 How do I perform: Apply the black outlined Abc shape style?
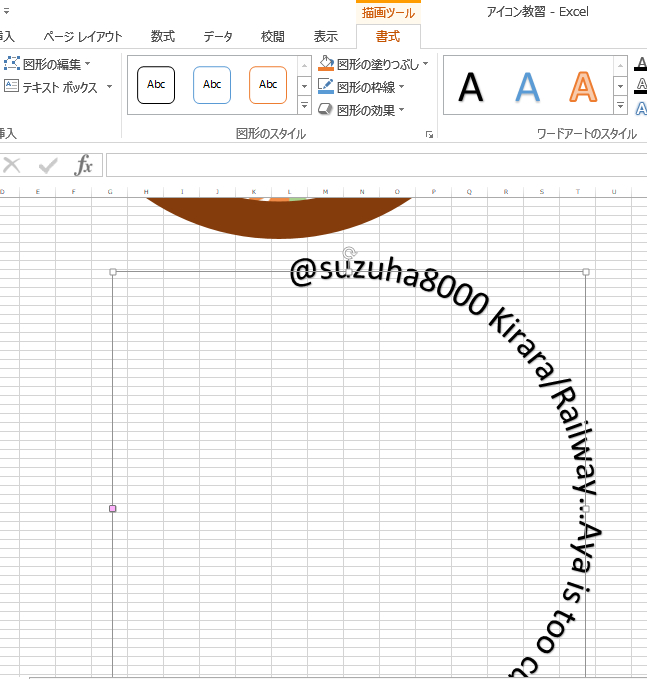point(156,85)
